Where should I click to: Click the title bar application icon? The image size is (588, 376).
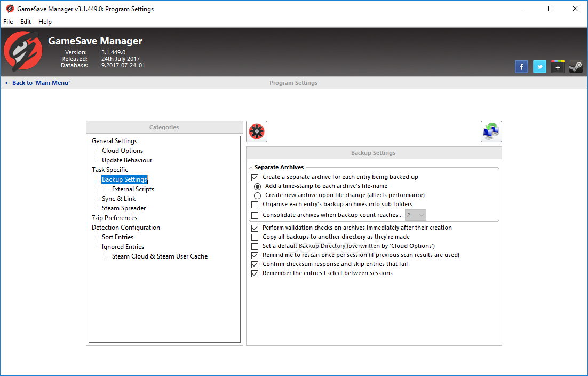point(10,9)
